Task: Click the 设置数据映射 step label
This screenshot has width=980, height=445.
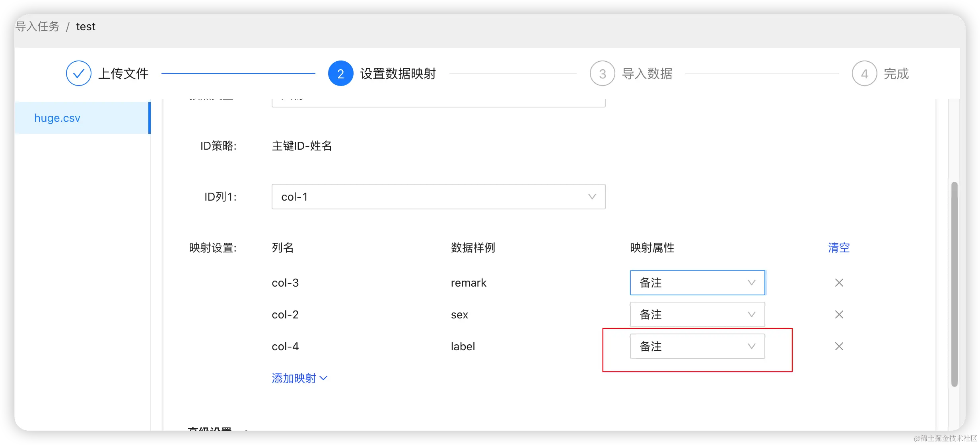Action: (x=399, y=73)
